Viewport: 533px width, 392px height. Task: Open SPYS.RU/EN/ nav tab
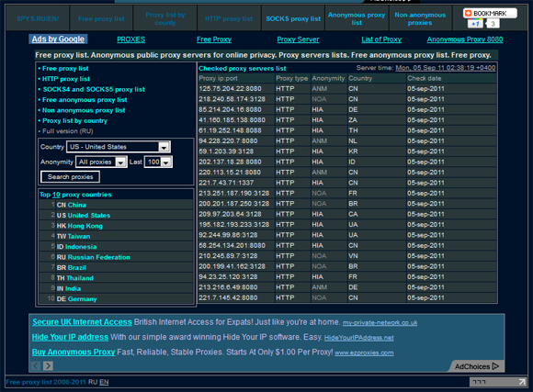[x=38, y=18]
